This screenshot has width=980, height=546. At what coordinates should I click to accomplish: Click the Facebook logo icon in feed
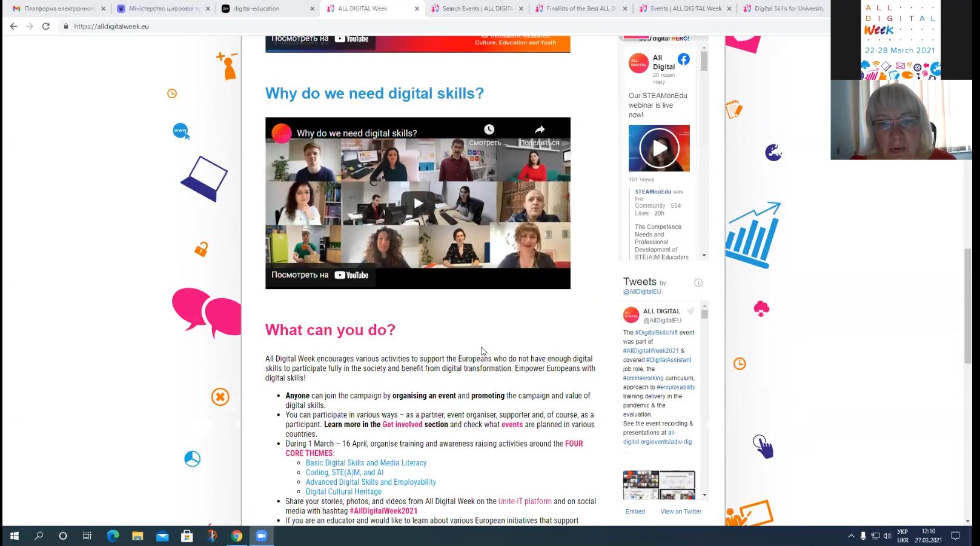coord(684,59)
